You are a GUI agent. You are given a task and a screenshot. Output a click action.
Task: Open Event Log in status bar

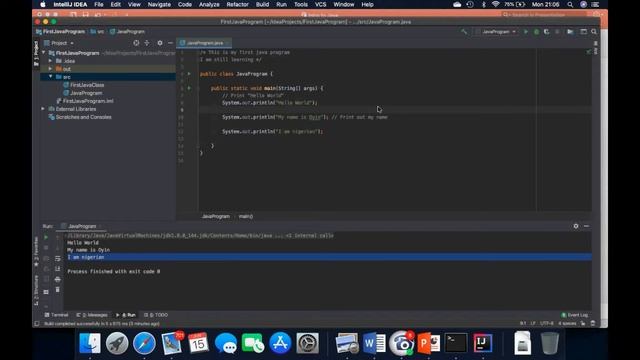click(575, 315)
